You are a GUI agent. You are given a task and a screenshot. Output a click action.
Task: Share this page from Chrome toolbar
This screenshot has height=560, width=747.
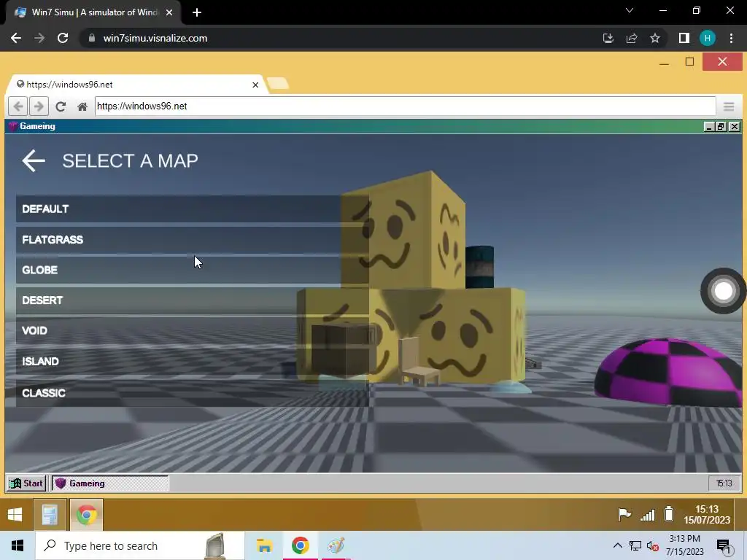point(632,38)
